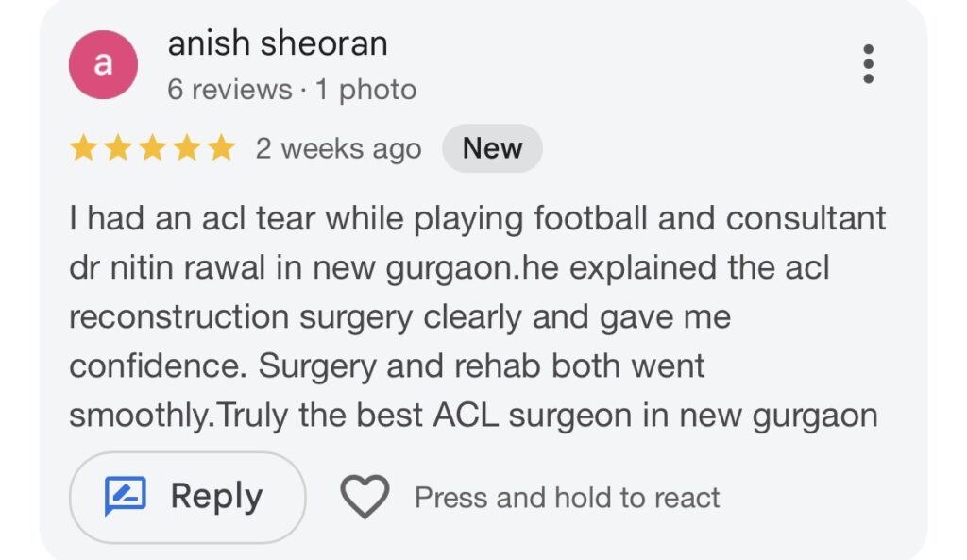Click the Reply button
This screenshot has width=967, height=560.
pyautogui.click(x=187, y=497)
